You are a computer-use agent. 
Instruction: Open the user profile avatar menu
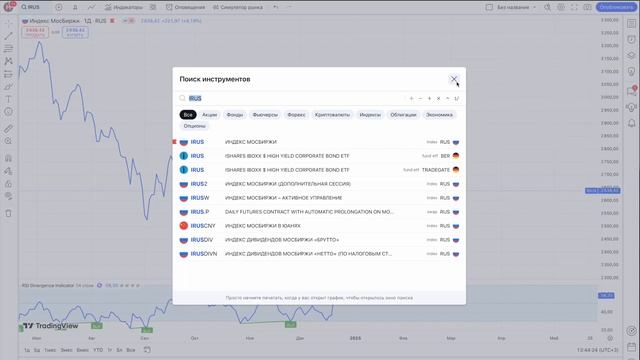tap(9, 7)
